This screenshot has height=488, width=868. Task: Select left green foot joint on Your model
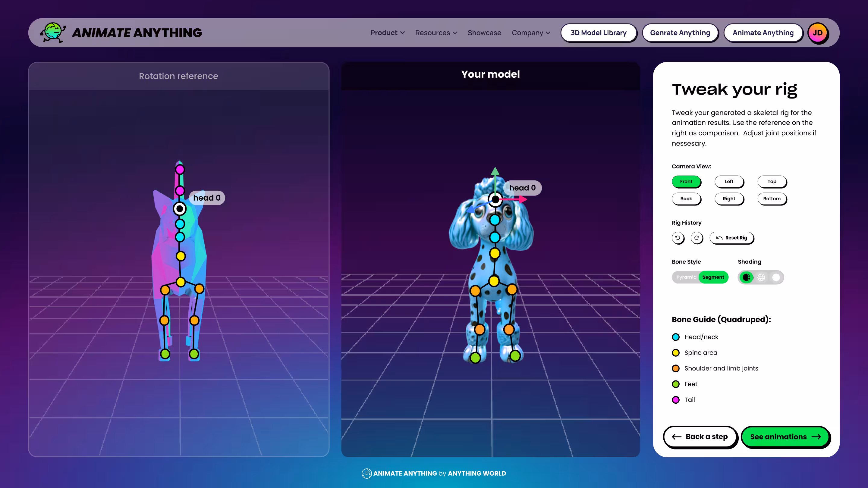475,358
